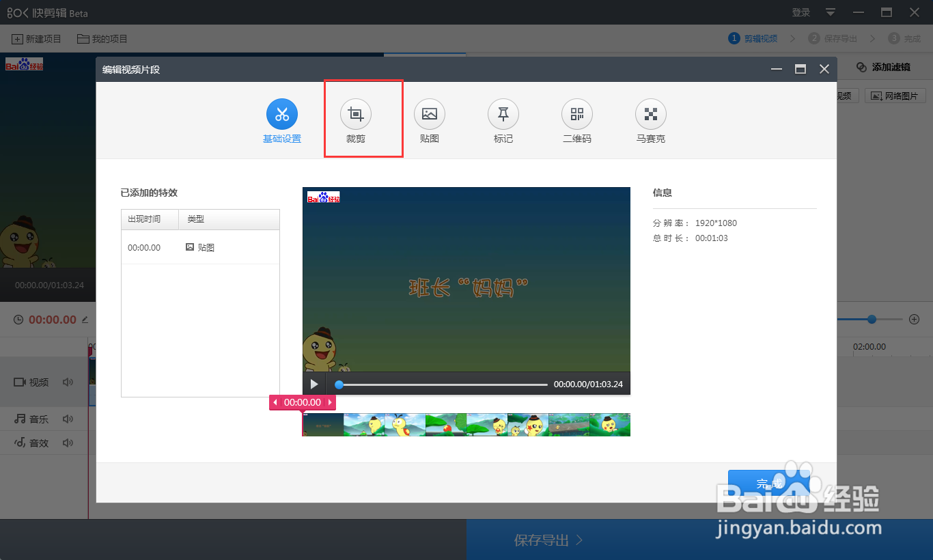Mute the 音乐 track
This screenshot has height=560, width=933.
point(68,419)
